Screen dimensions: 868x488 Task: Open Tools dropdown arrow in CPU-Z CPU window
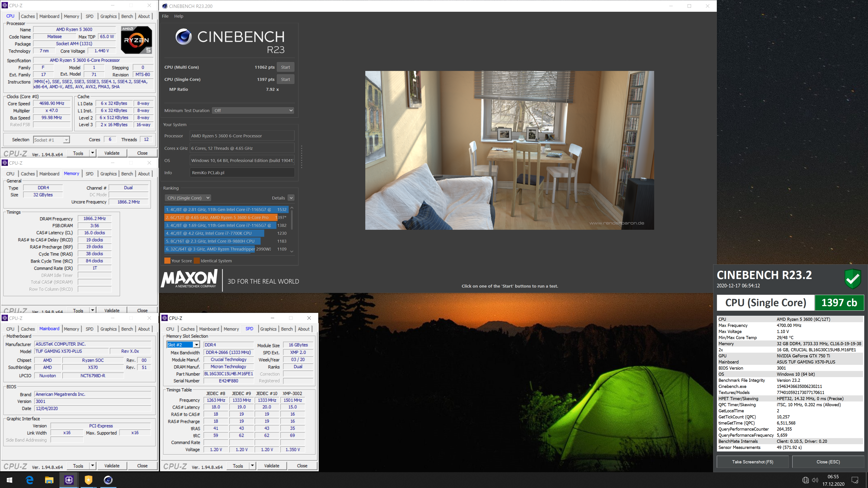[92, 153]
